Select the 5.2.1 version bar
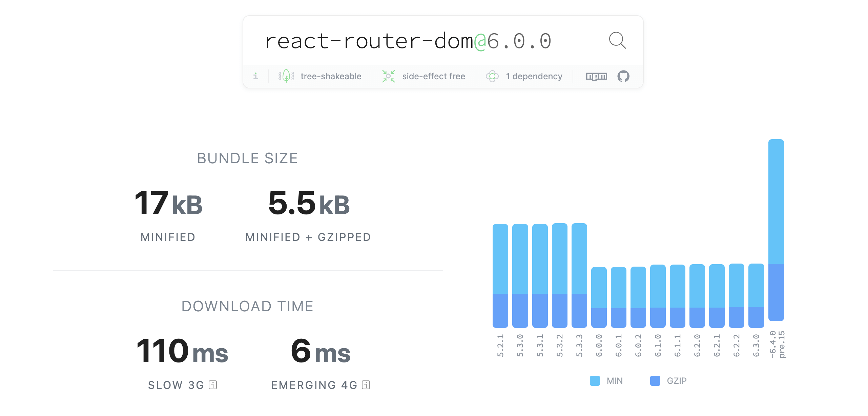868x416 pixels. point(500,275)
